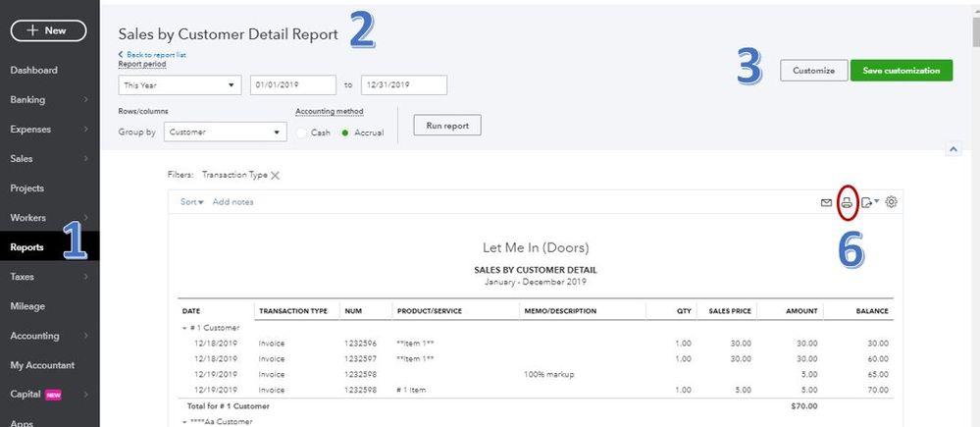Click the start date 01/01/2019 field
980x427 pixels.
[x=293, y=85]
